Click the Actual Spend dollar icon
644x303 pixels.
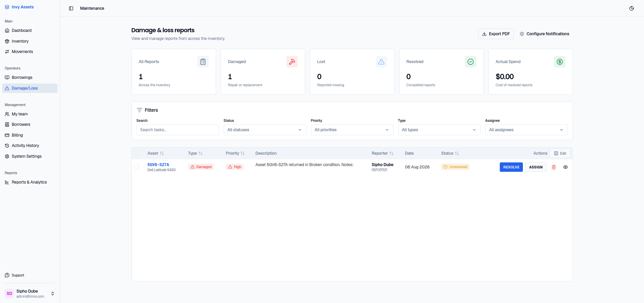tap(560, 62)
